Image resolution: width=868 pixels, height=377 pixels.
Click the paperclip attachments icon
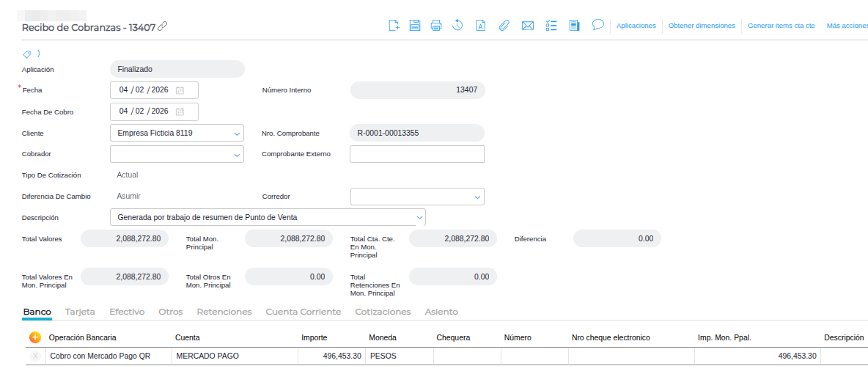[x=504, y=26]
